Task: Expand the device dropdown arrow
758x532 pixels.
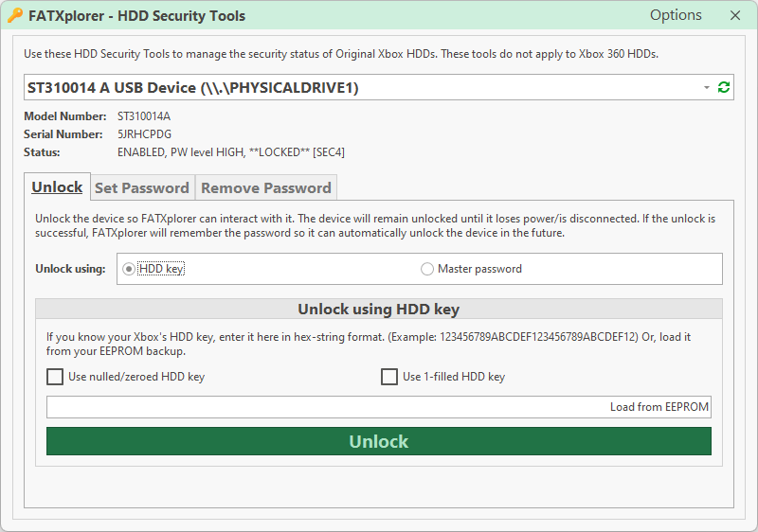Action: (707, 88)
